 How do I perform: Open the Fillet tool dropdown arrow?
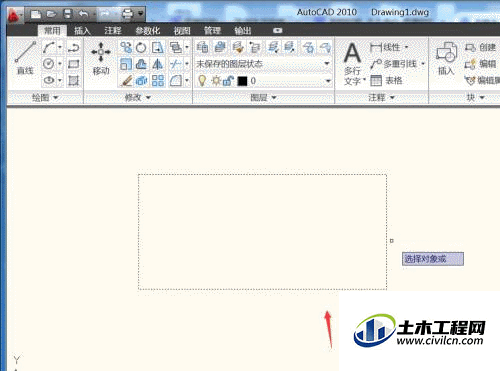click(x=187, y=80)
